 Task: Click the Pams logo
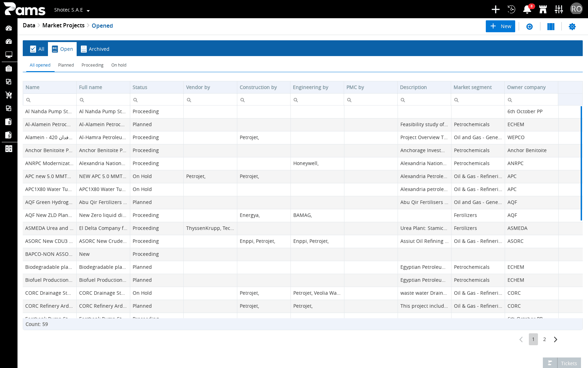coord(24,9)
